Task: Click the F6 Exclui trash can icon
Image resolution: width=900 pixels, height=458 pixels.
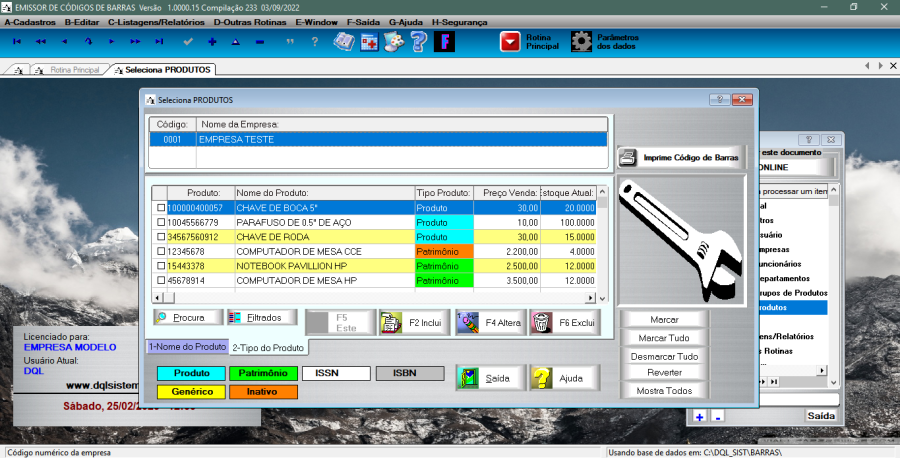Action: 541,322
